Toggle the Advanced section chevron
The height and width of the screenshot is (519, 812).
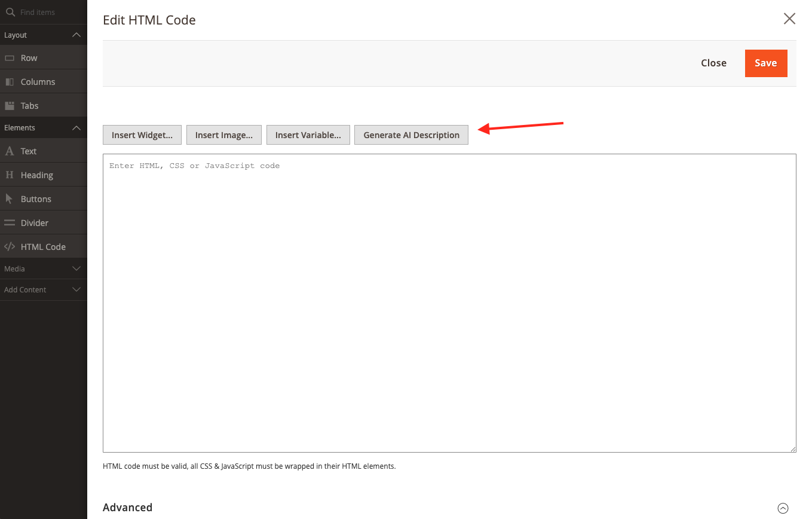click(783, 508)
